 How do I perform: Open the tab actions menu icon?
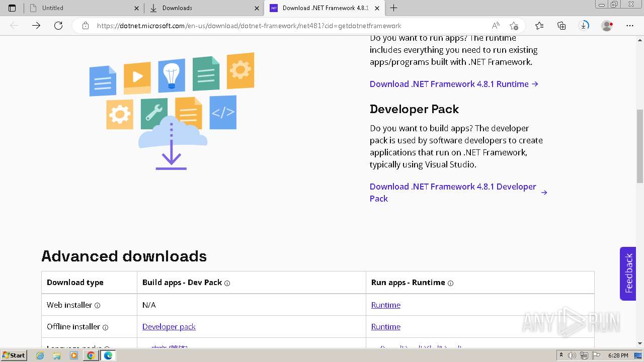click(x=12, y=8)
